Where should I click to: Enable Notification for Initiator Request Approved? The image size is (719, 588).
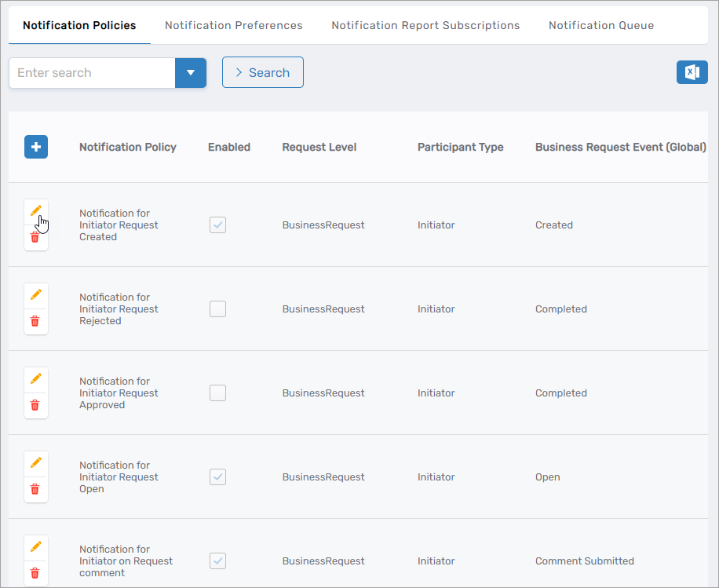pyautogui.click(x=217, y=393)
